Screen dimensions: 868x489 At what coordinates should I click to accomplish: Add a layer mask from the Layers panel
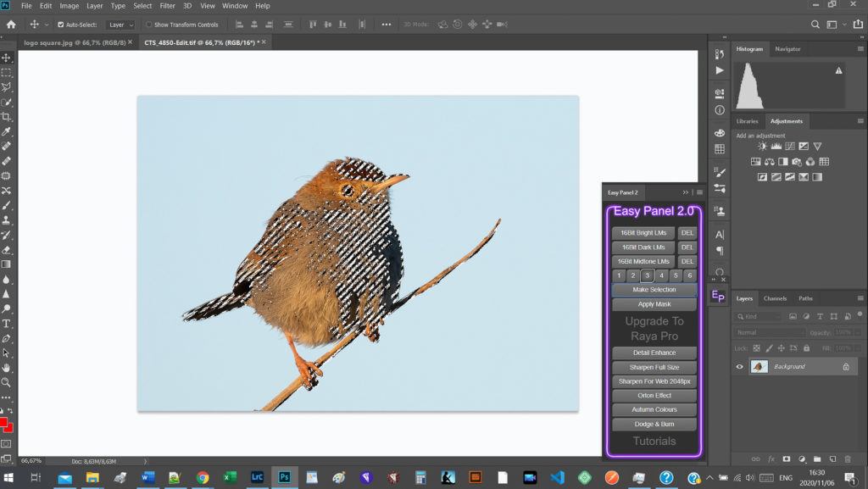coord(787,458)
